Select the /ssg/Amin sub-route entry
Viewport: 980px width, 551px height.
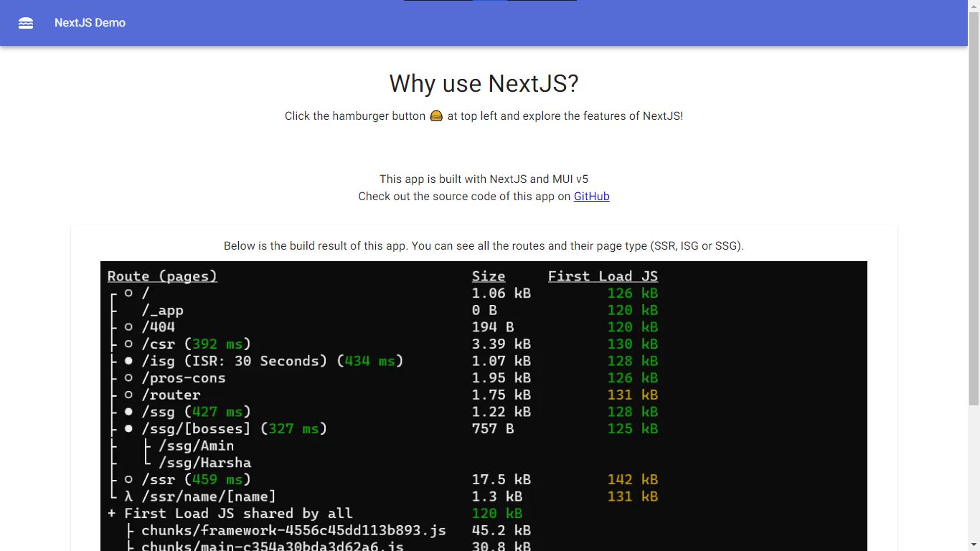(x=196, y=446)
